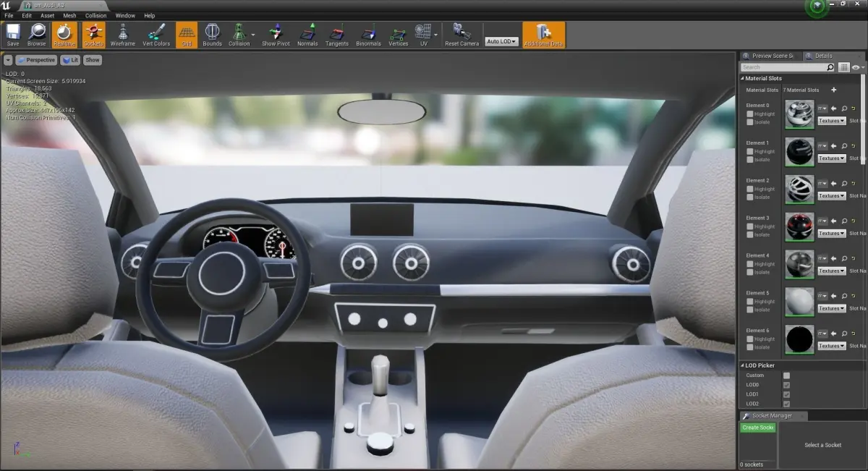Toggle Normals display
868x471 pixels.
(307, 35)
